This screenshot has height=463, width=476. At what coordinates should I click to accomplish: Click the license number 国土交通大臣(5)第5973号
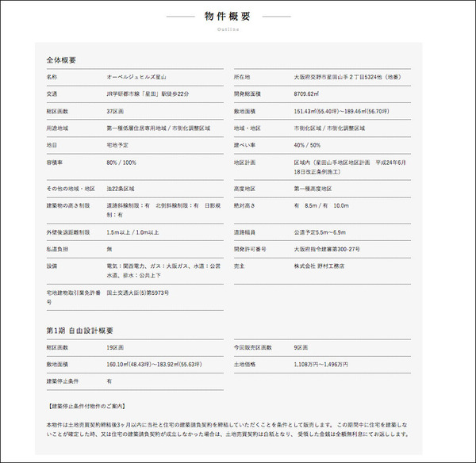[x=138, y=293]
